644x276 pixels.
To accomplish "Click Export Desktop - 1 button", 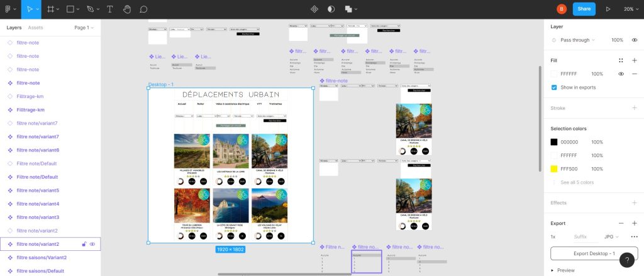I will coord(594,253).
